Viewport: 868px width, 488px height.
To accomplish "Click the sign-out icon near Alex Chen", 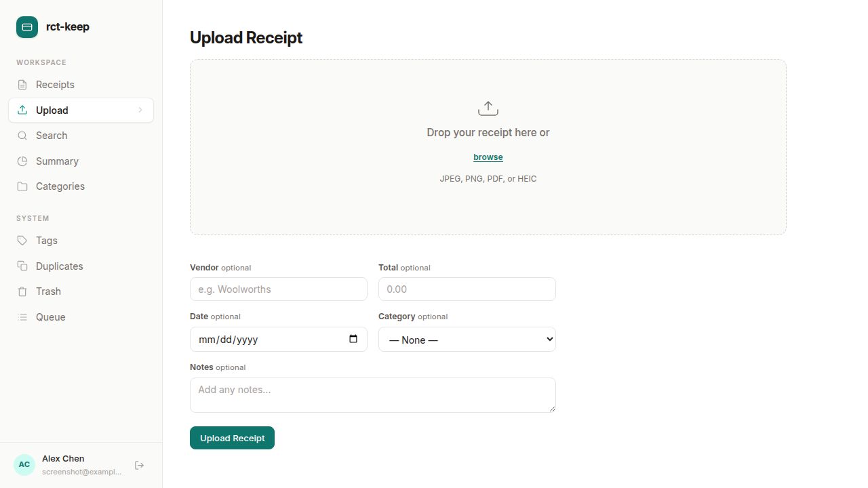I will 139,465.
